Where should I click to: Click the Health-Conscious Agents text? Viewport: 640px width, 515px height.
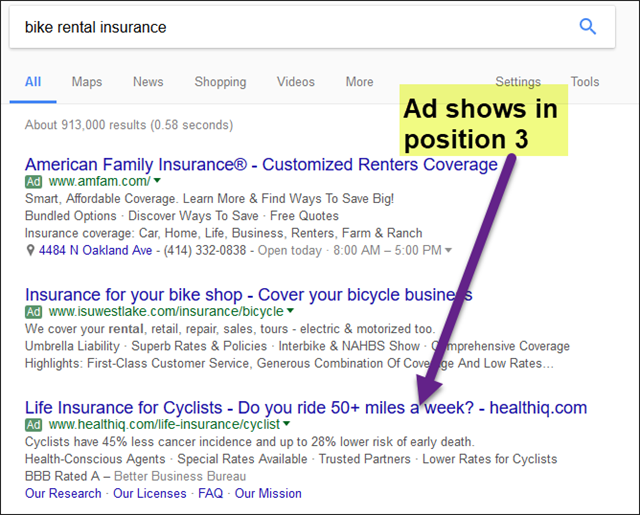click(95, 459)
